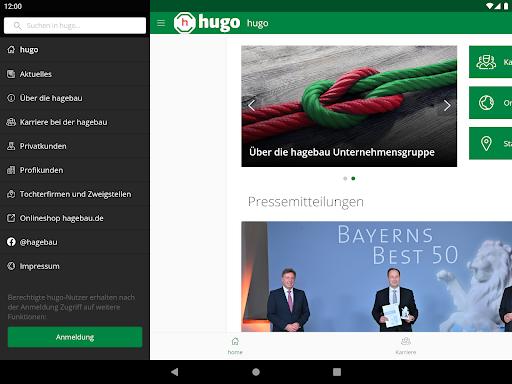Focus the Suchen in hugo search field
The height and width of the screenshot is (384, 512).
[x=75, y=26]
